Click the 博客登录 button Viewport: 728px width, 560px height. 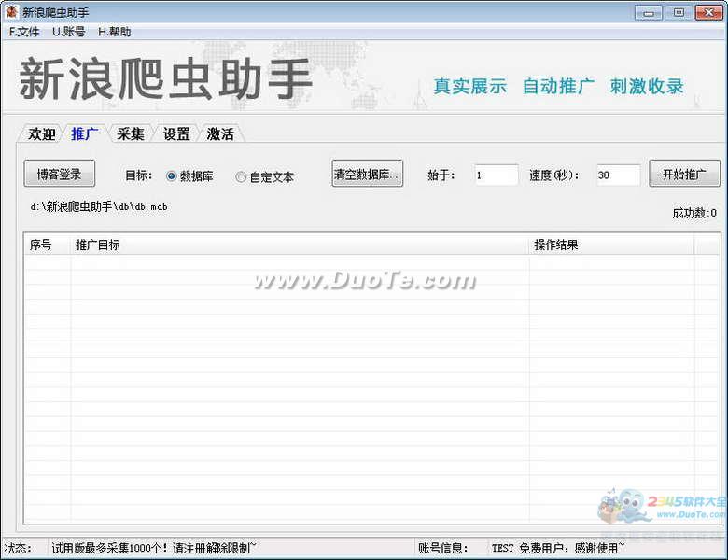60,174
